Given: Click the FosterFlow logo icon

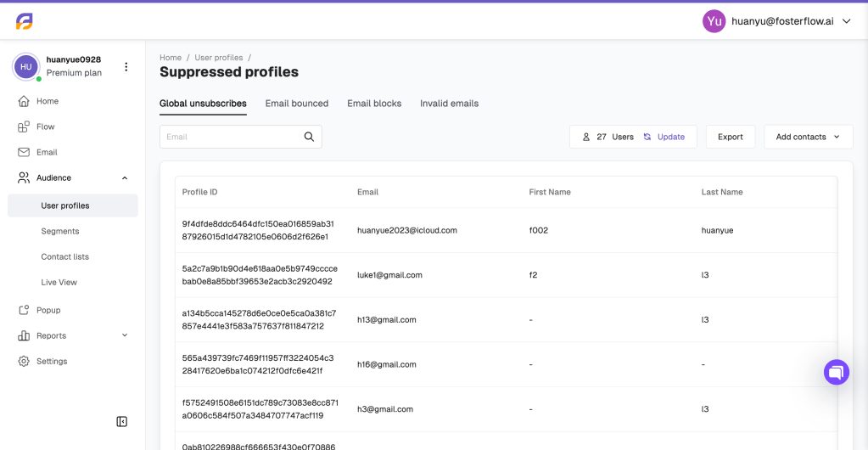Looking at the screenshot, I should [x=25, y=21].
